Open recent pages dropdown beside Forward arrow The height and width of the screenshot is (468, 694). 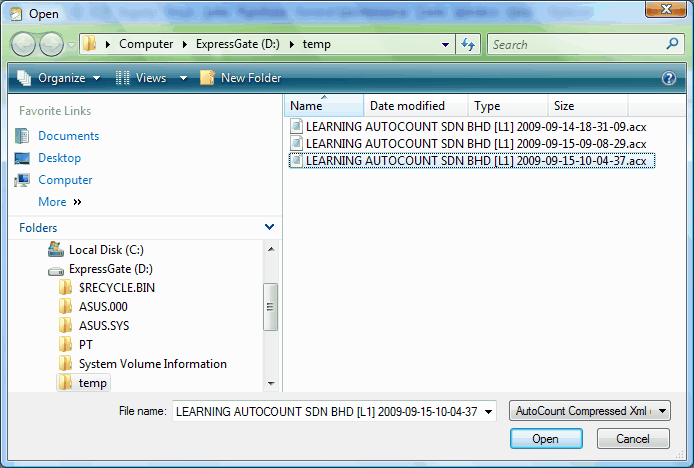pos(71,45)
